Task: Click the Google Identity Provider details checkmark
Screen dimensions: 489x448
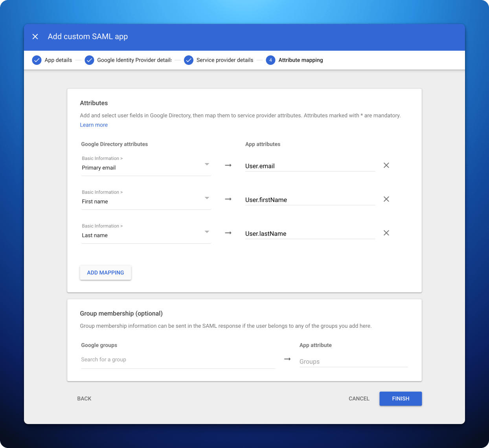Action: [x=89, y=60]
